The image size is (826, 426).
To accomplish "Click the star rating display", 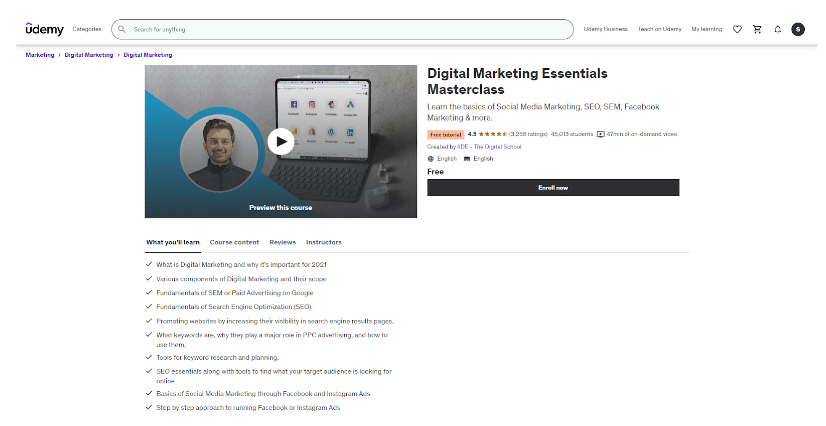I will coord(493,134).
